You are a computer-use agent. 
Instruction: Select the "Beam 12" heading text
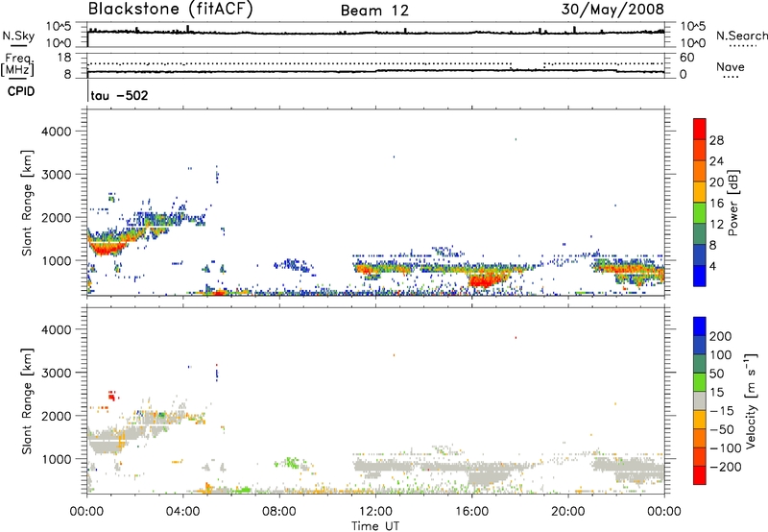(374, 11)
